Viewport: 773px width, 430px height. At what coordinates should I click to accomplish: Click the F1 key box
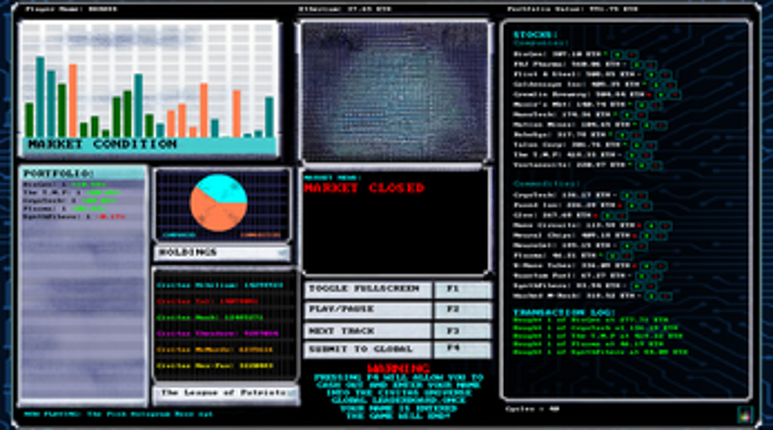click(463, 289)
